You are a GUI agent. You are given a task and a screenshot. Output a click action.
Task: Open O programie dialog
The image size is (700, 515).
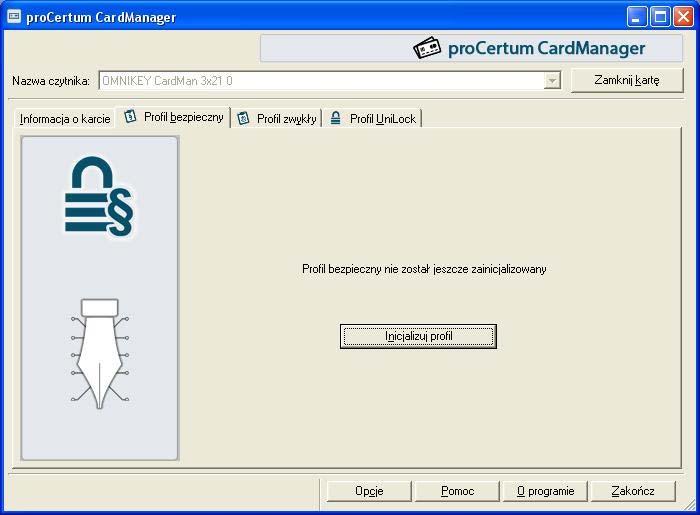545,491
